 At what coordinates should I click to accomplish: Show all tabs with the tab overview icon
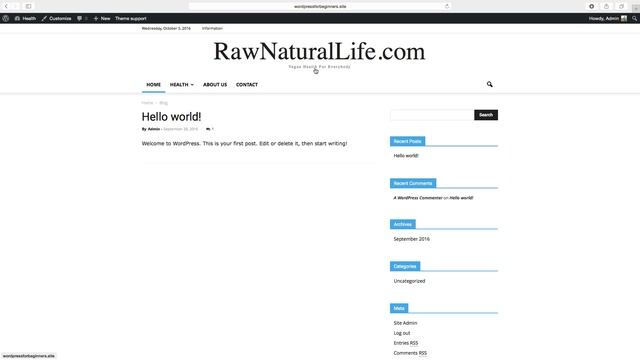coord(621,6)
